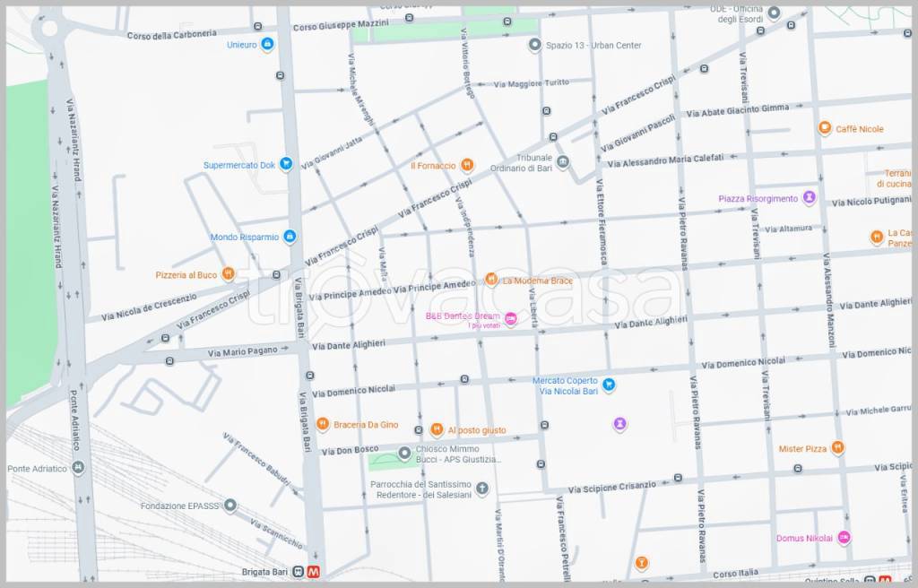This screenshot has width=918, height=588.
Task: Open the Tribunale Ordinario di Bari marker
Action: [563, 161]
